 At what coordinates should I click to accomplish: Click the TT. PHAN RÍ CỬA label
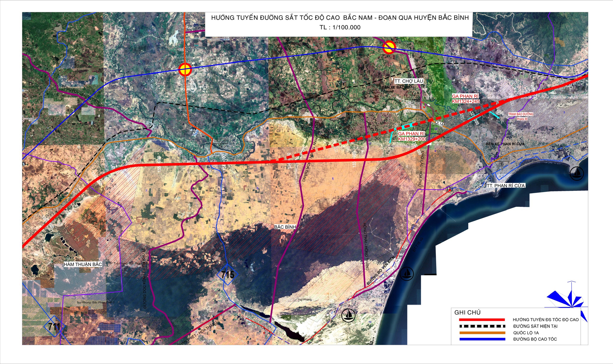506,186
